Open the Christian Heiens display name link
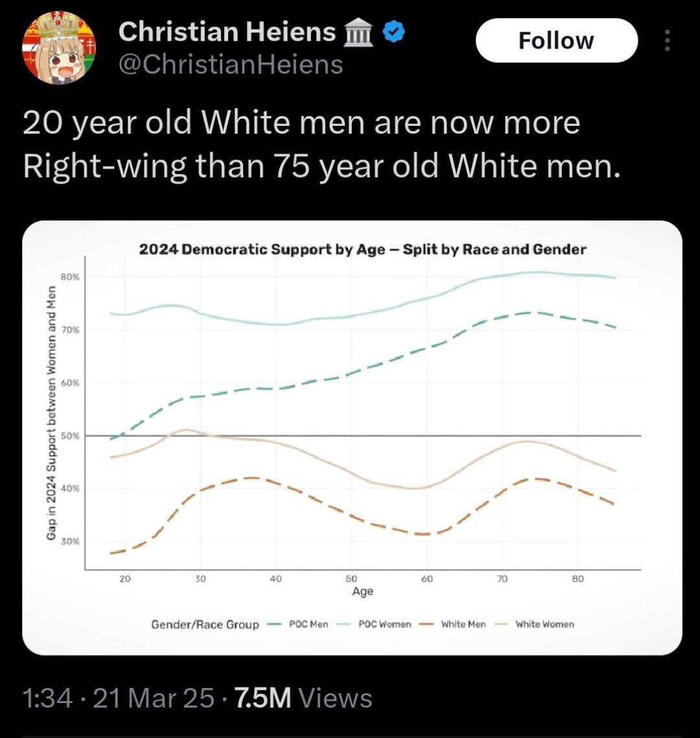The height and width of the screenshot is (738, 700). pos(227,32)
